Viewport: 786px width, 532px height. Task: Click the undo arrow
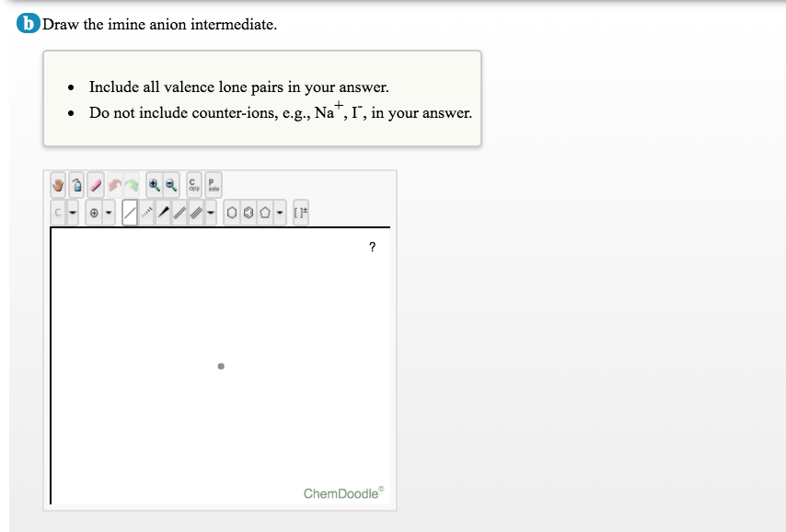point(114,184)
